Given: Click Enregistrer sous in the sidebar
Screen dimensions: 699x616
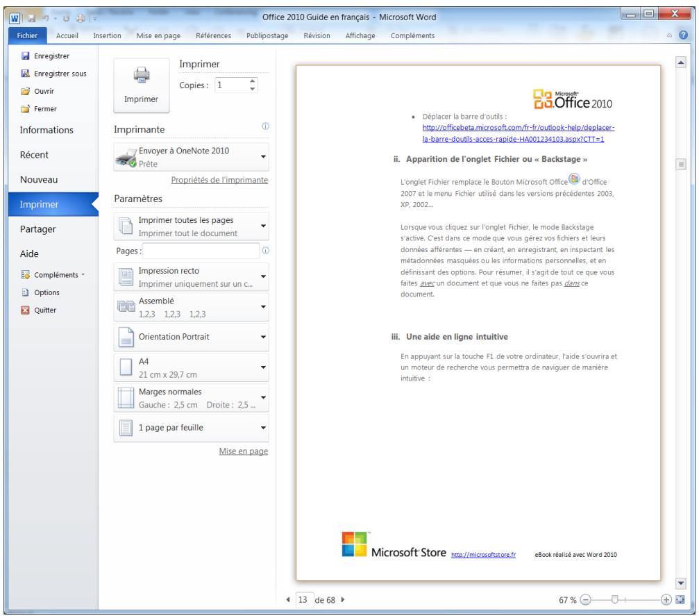Looking at the screenshot, I should pos(53,74).
